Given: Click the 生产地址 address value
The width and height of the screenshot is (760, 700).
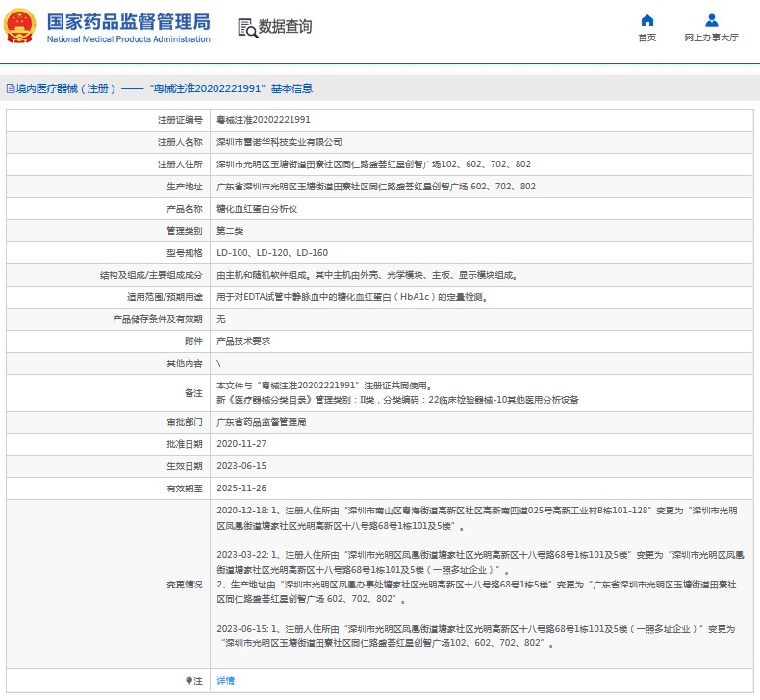Looking at the screenshot, I should pyautogui.click(x=375, y=187).
